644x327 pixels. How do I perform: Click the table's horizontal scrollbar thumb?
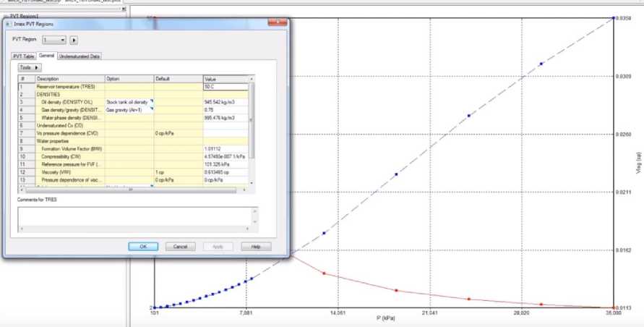[131, 190]
